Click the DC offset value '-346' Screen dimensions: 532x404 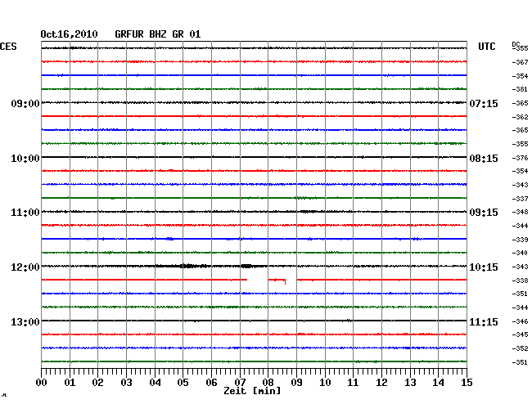[x=520, y=321]
